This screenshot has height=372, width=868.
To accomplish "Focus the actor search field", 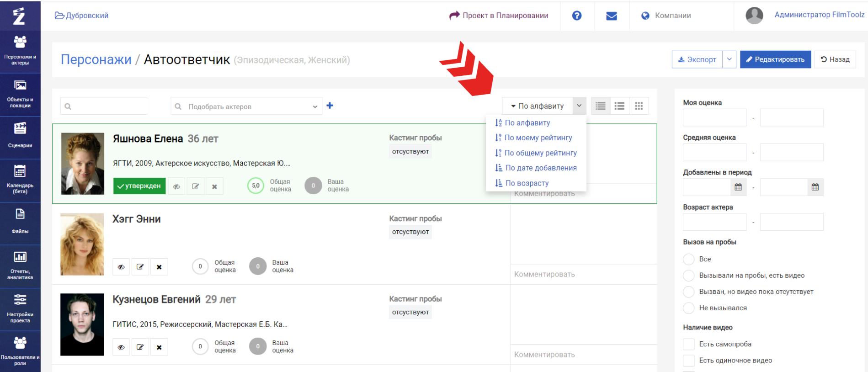I will coord(104,106).
